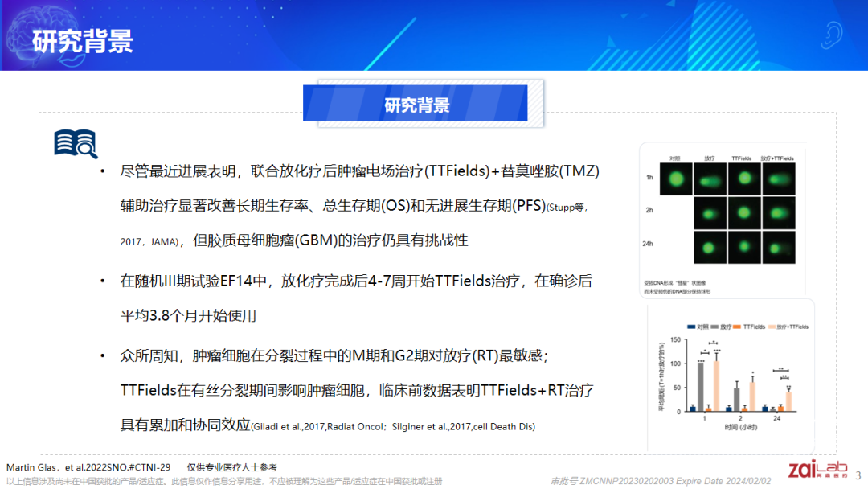Click the 研究背景 blue ribbon banner
Image resolution: width=868 pixels, height=489 pixels.
click(417, 103)
